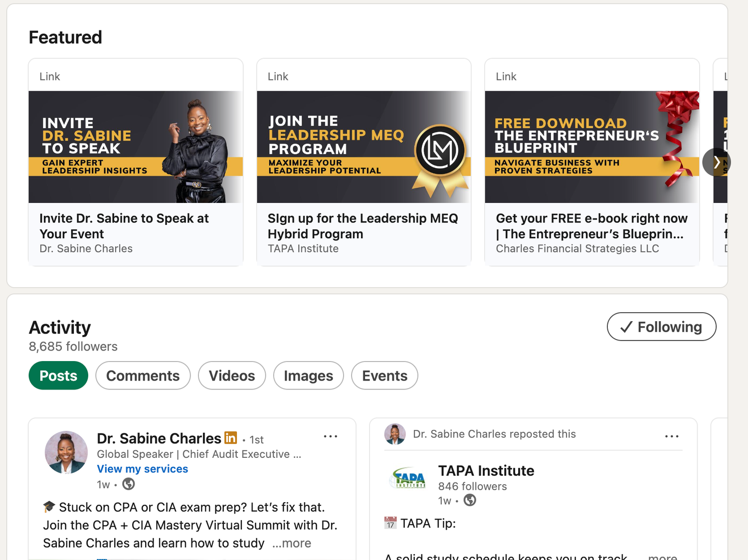The image size is (748, 560).
Task: Click globe visibility icon on TAPA Institute post
Action: click(x=470, y=500)
